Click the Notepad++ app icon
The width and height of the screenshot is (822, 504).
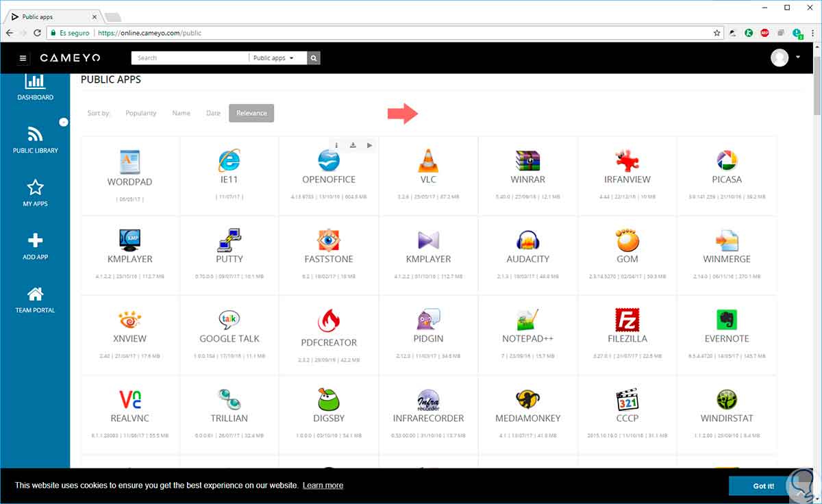(527, 320)
